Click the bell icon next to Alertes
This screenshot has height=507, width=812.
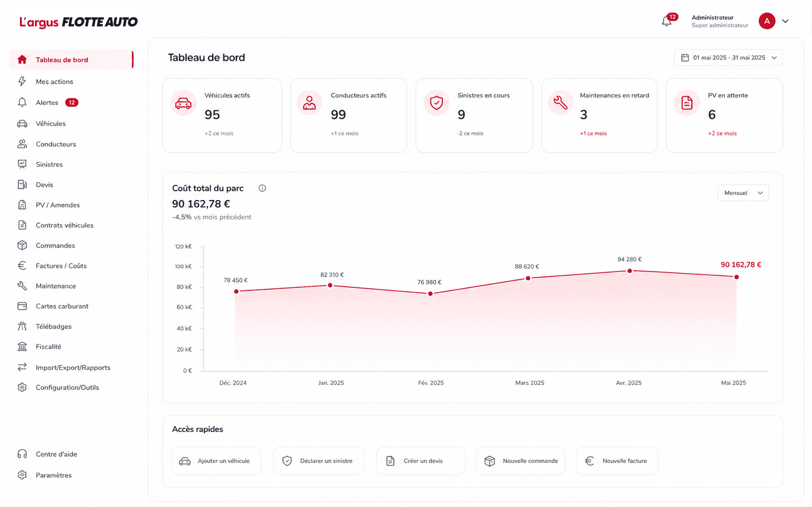coord(22,102)
